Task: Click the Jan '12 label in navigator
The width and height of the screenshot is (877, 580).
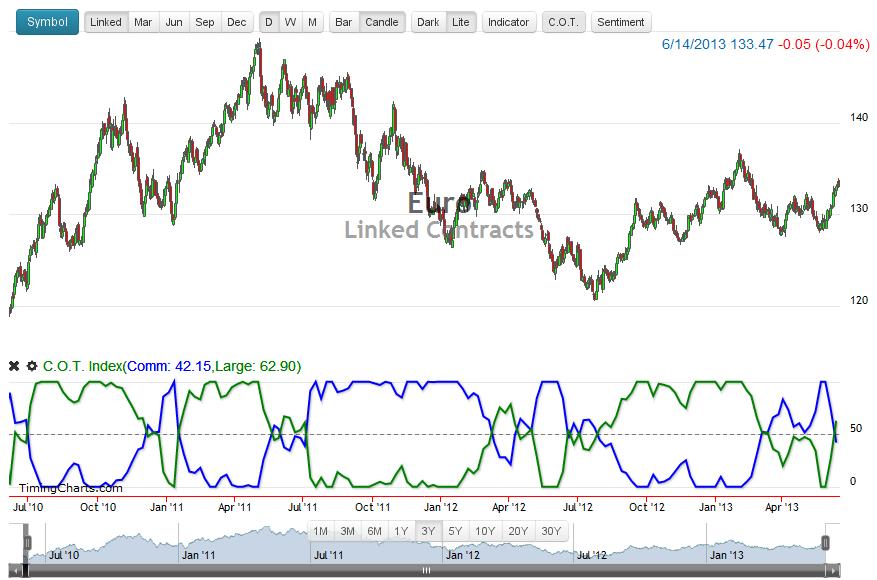Action: coord(463,555)
